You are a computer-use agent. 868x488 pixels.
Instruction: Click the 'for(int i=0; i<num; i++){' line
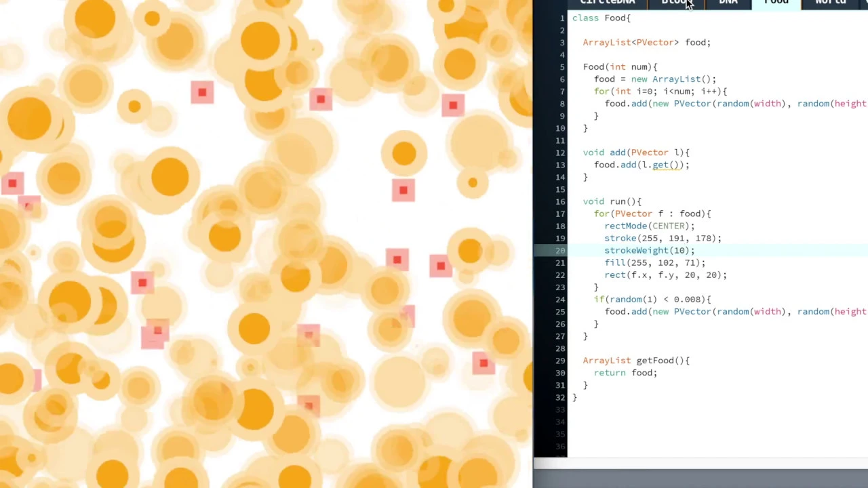pos(660,91)
